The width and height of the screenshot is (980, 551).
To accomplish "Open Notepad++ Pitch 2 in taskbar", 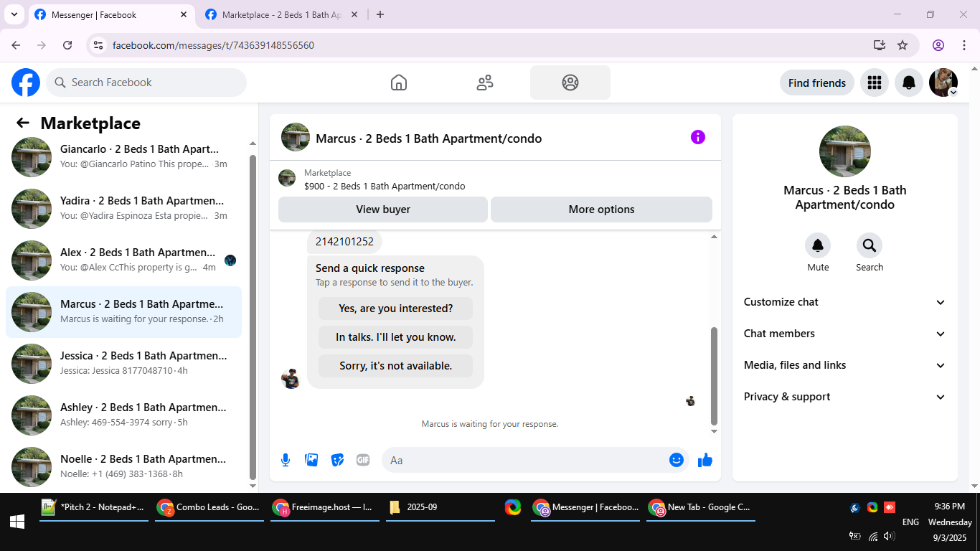I will (x=94, y=507).
